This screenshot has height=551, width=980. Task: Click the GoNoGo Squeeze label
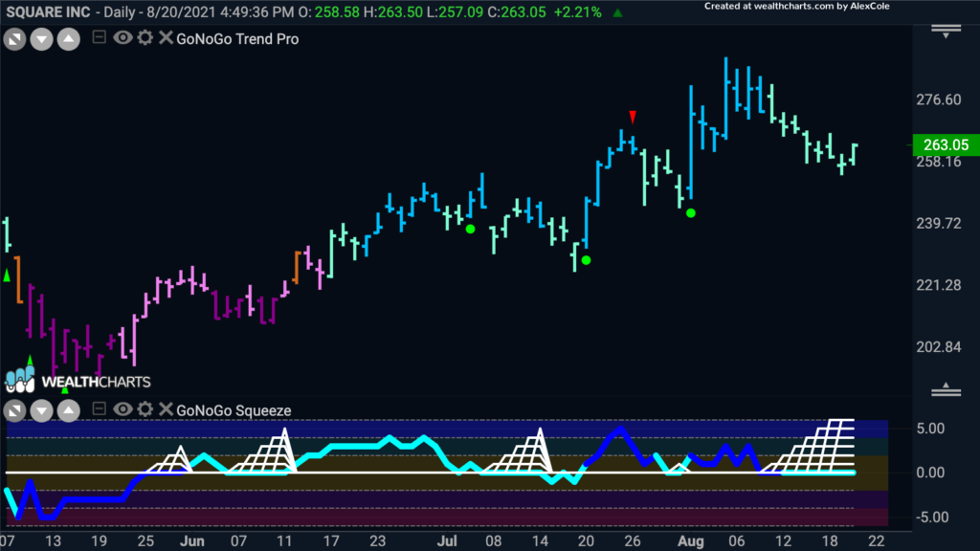tap(234, 410)
